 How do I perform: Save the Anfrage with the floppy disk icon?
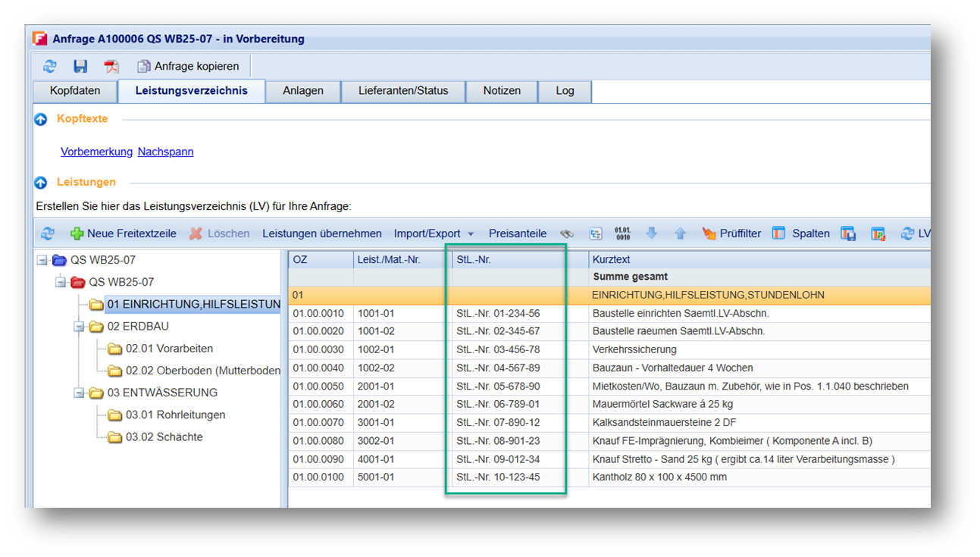tap(80, 67)
